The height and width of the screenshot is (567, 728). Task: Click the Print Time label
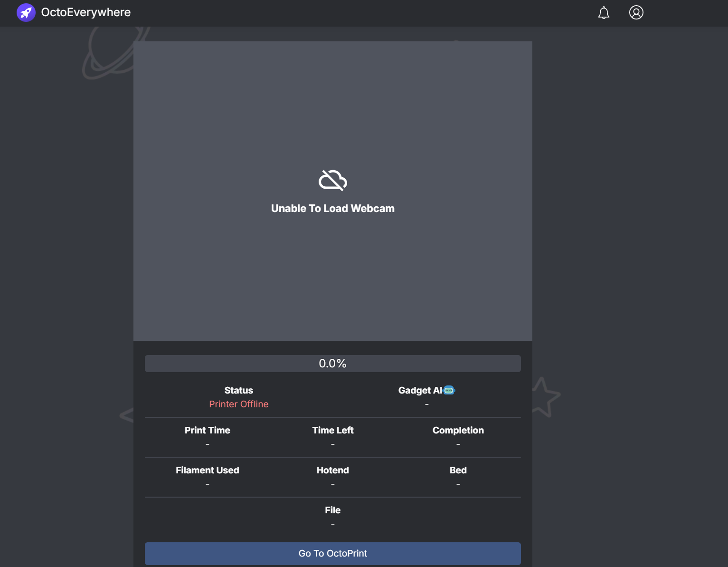[x=208, y=430]
